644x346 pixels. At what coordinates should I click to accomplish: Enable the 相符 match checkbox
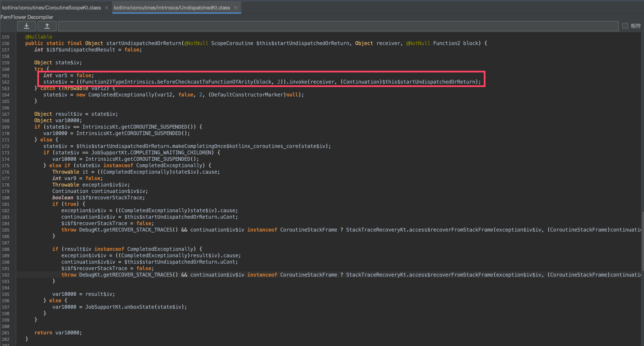pos(625,26)
